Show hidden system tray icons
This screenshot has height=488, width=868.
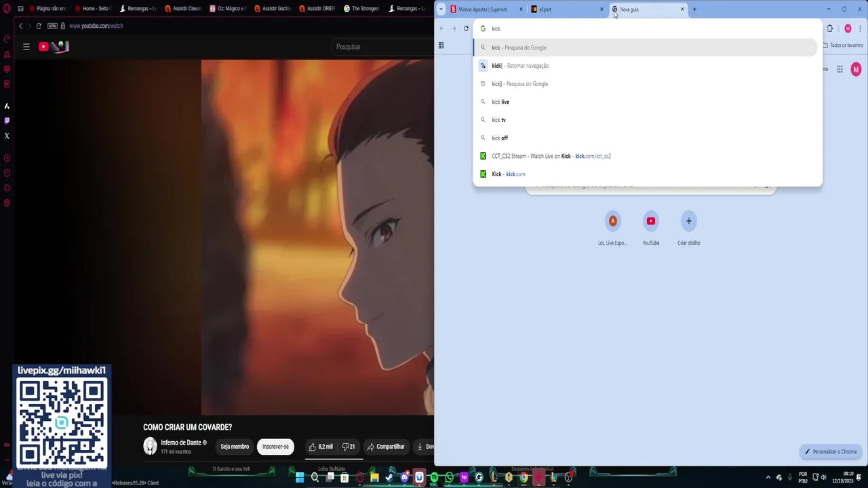point(768,477)
